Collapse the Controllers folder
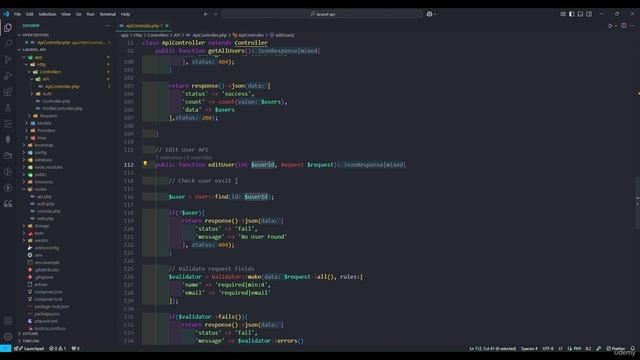Viewport: 640px width, 360px height. tap(50, 72)
